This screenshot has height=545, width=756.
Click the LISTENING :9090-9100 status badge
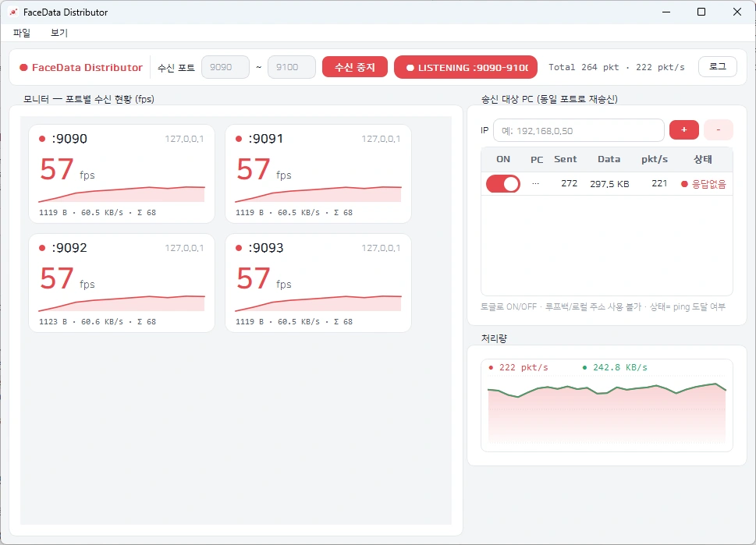click(x=466, y=68)
